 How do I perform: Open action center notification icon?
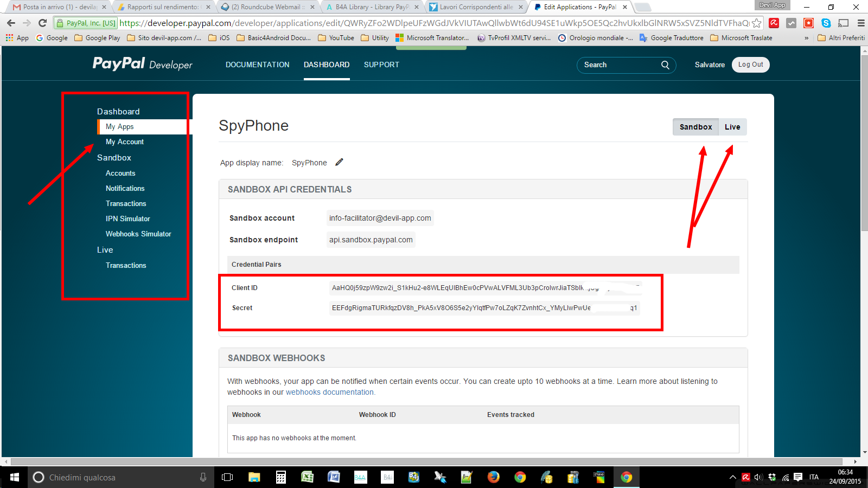[x=798, y=477]
